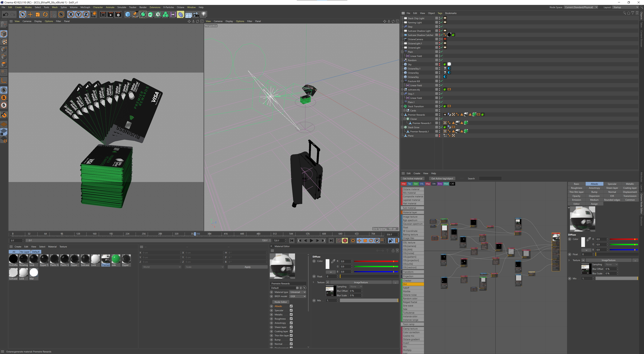Collapse the Premier Rewards object tree
Viewport: 644px width, 354px height.
(402, 115)
